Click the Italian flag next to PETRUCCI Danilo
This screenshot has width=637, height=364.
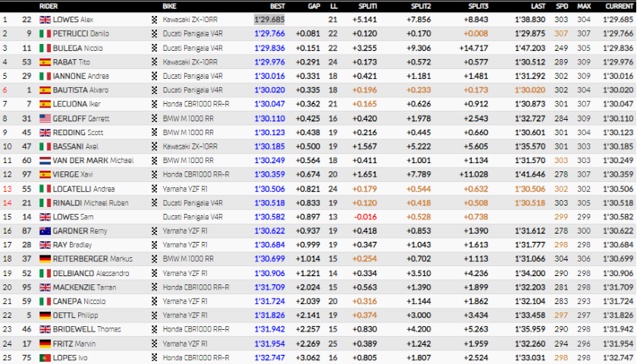(x=45, y=33)
